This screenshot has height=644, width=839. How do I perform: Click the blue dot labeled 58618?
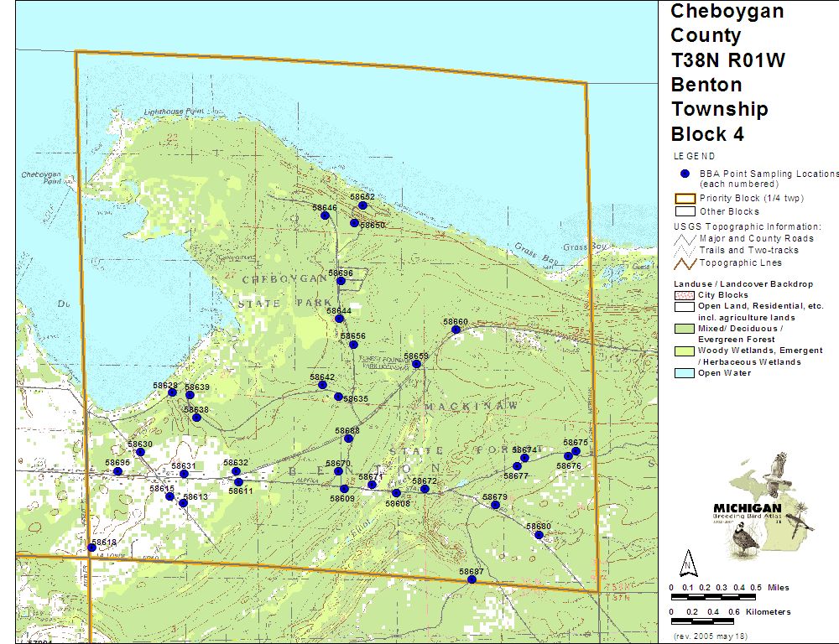(91, 548)
